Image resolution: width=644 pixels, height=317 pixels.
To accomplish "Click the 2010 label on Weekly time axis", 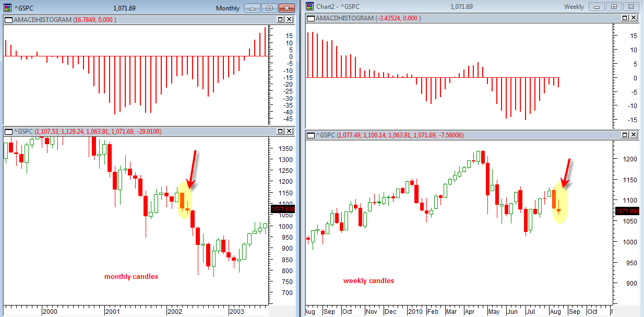I will 415,311.
